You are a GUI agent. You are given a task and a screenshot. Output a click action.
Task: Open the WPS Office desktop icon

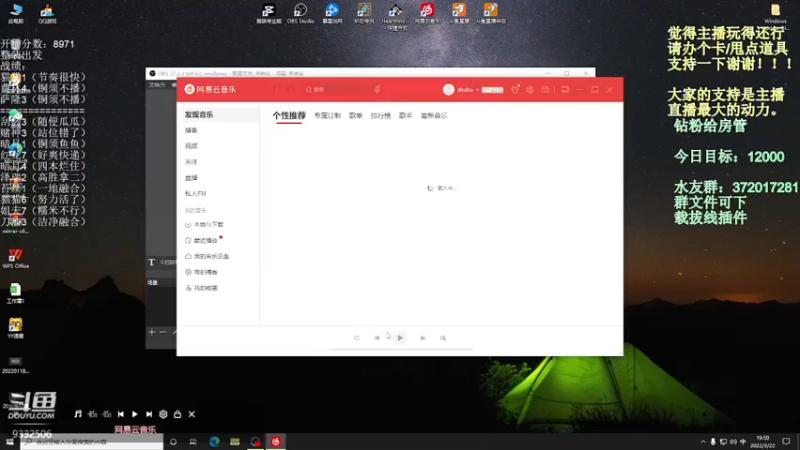point(15,258)
